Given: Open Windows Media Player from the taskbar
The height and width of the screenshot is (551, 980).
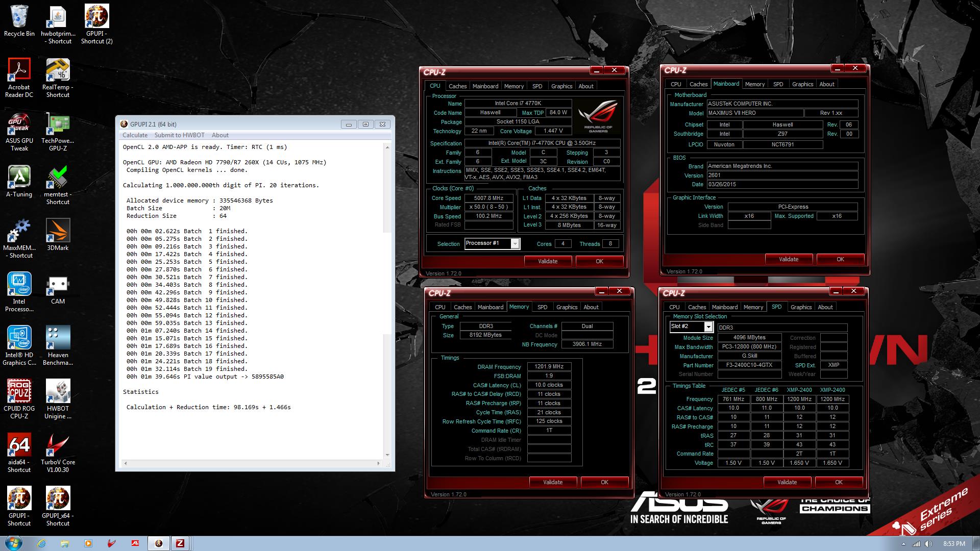Looking at the screenshot, I should pyautogui.click(x=88, y=543).
